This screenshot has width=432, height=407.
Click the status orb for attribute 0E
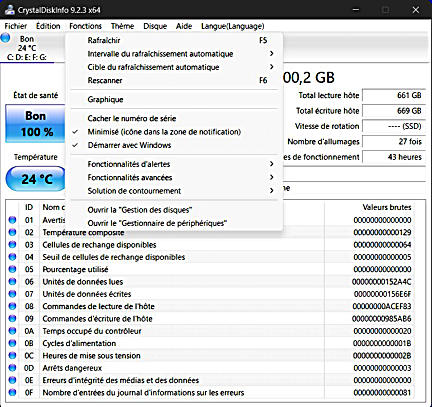point(12,380)
